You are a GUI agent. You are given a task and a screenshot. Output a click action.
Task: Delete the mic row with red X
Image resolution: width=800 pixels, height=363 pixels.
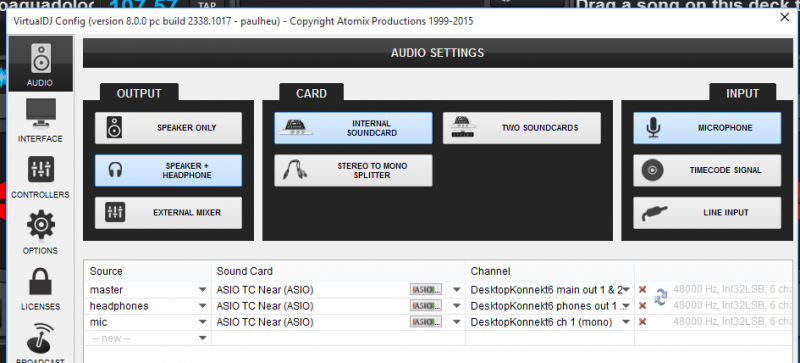point(642,322)
